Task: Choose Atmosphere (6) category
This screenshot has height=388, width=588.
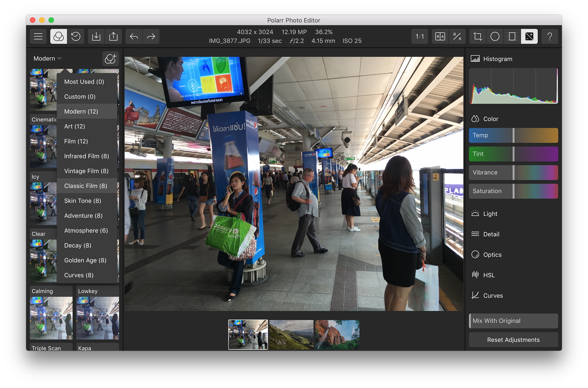Action: (87, 231)
